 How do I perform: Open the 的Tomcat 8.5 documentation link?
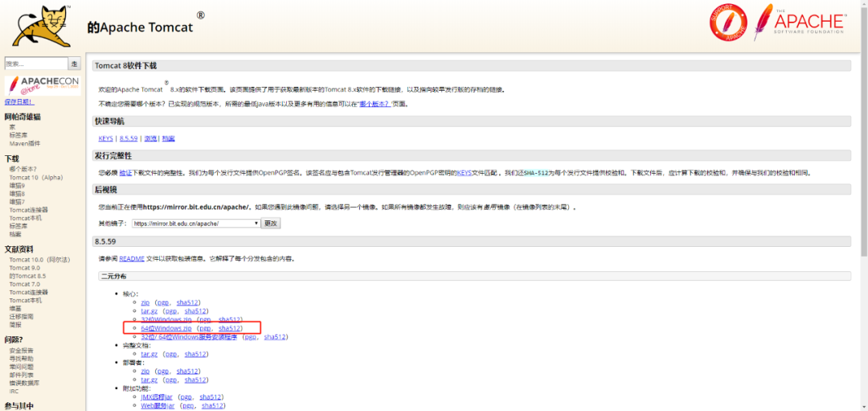[x=27, y=276]
